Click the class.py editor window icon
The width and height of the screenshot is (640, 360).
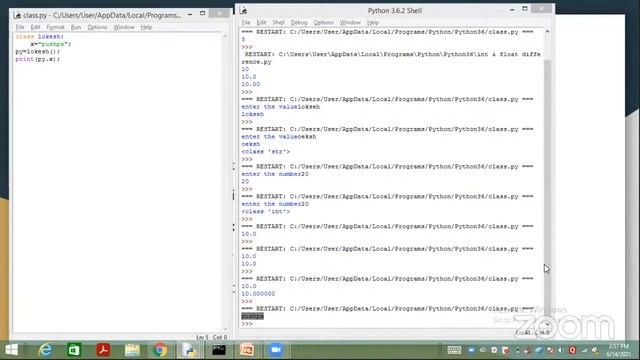click(x=17, y=15)
